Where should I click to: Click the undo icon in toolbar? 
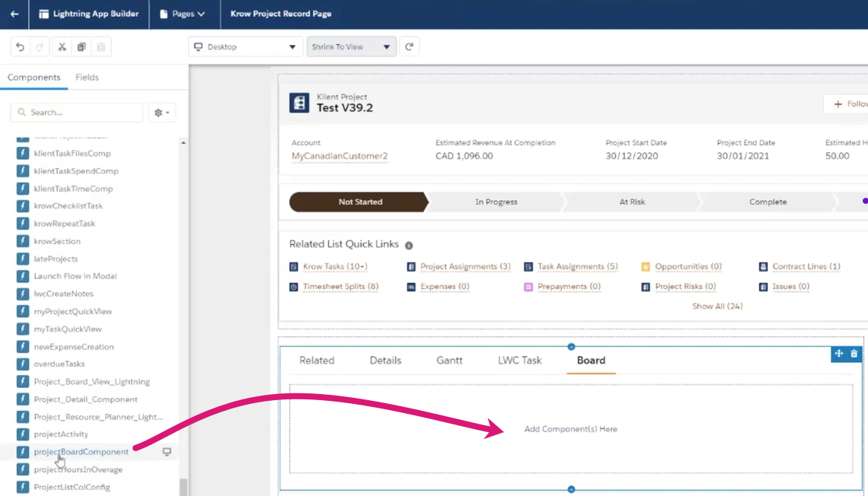(x=21, y=47)
